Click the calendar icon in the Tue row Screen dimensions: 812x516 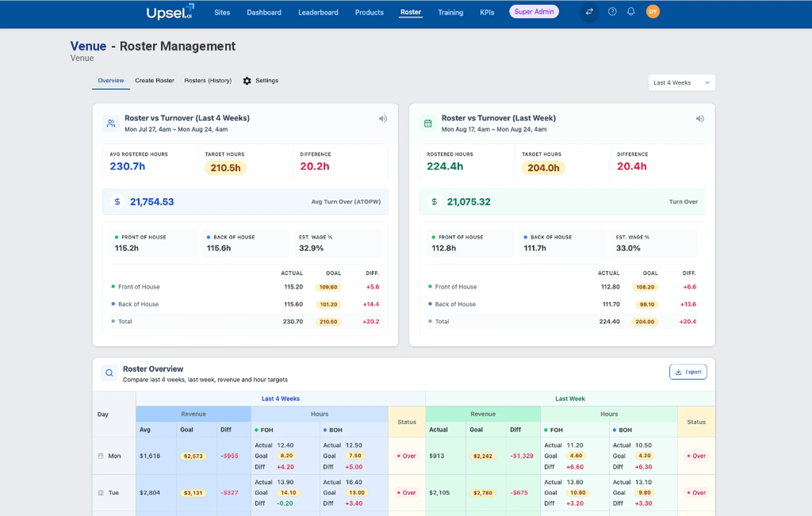pyautogui.click(x=100, y=493)
